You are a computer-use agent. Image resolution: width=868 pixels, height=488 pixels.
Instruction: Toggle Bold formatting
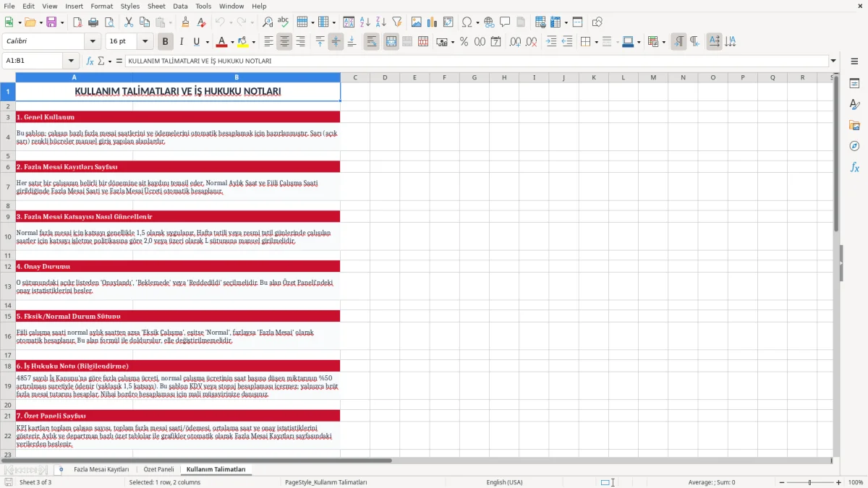coord(165,42)
